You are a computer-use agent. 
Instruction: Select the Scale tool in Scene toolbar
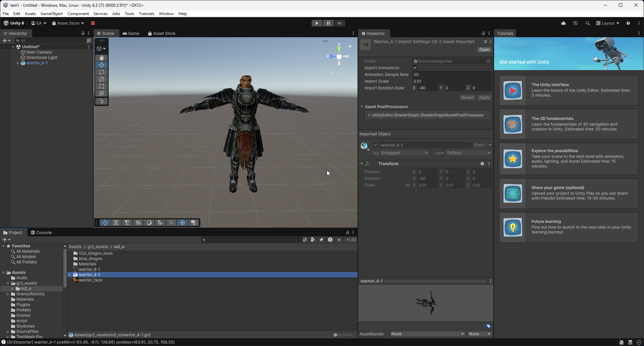click(102, 79)
